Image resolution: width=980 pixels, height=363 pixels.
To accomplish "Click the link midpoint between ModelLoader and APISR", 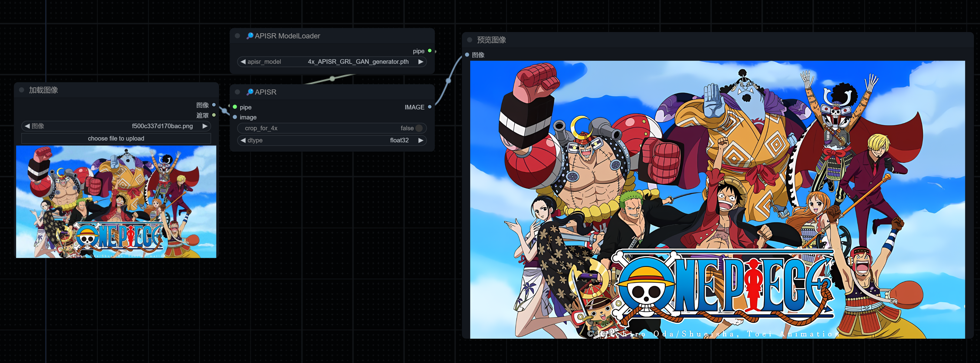I will click(333, 79).
